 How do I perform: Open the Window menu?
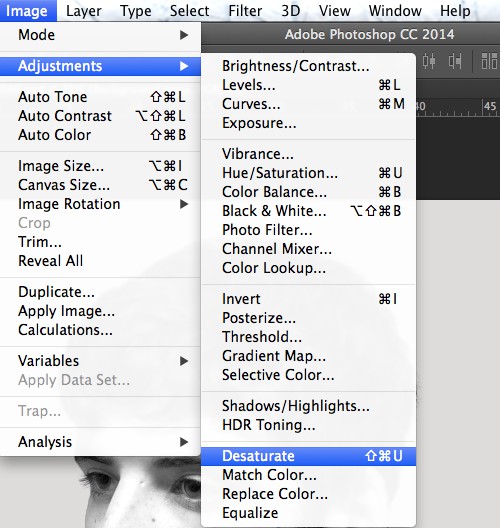(x=395, y=11)
